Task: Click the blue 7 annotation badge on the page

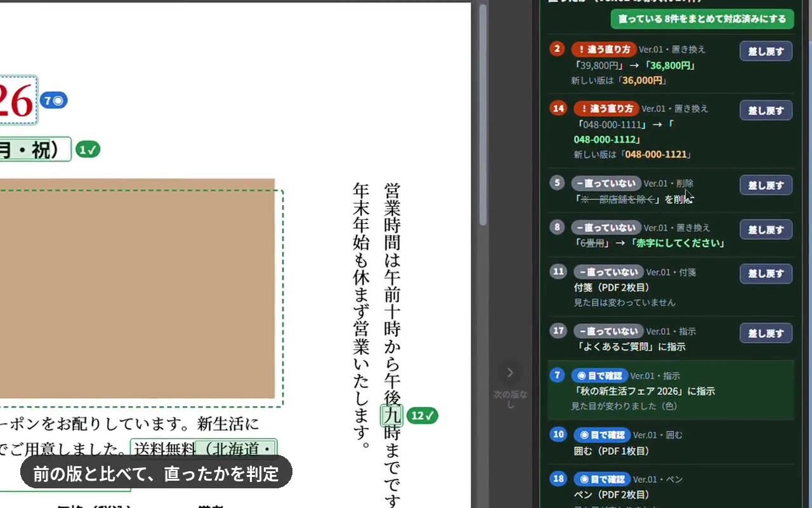Action: pos(54,100)
